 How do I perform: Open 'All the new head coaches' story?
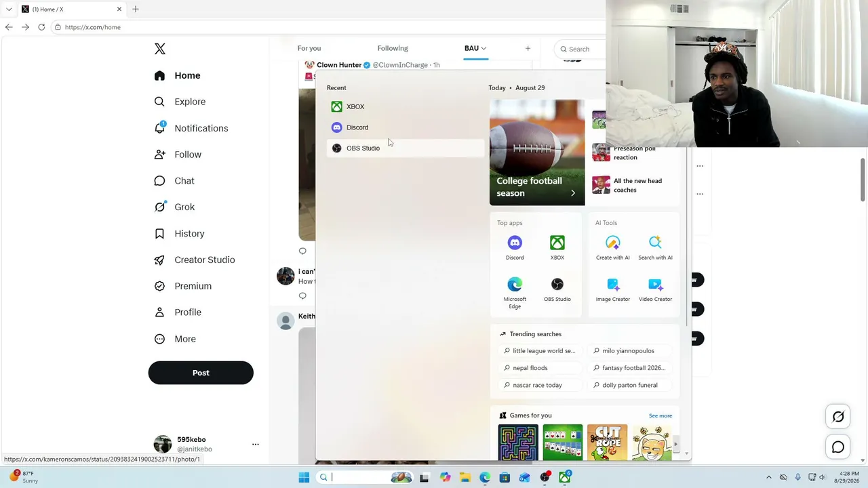click(x=635, y=185)
